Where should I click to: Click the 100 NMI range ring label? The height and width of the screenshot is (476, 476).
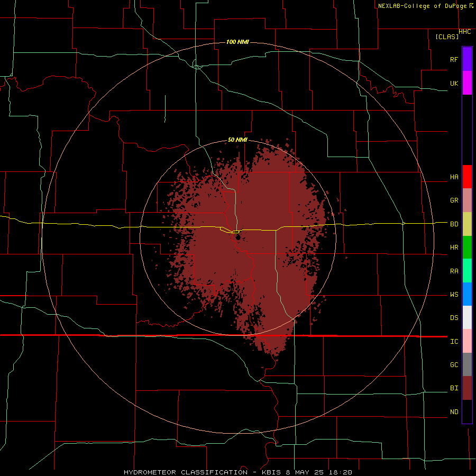click(237, 42)
